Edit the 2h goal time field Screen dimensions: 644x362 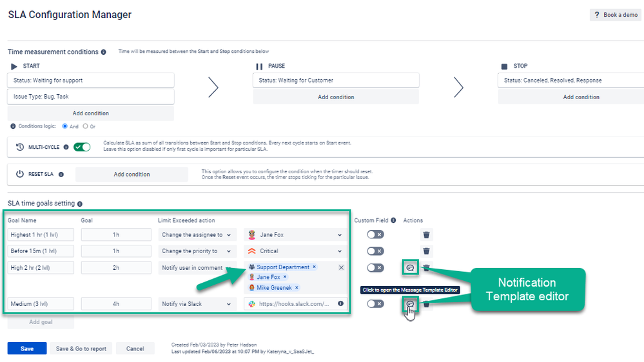116,267
